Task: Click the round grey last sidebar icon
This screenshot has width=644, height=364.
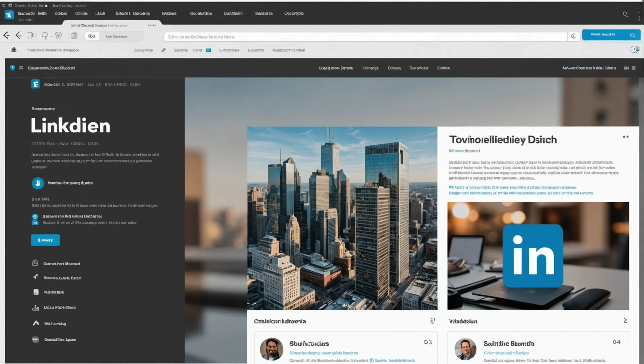Action: tap(35, 339)
